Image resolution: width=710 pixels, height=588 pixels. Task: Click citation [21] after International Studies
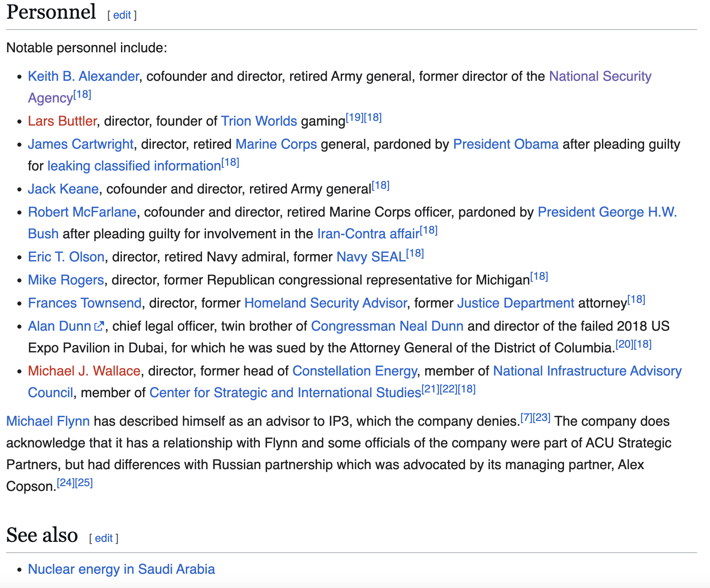430,389
